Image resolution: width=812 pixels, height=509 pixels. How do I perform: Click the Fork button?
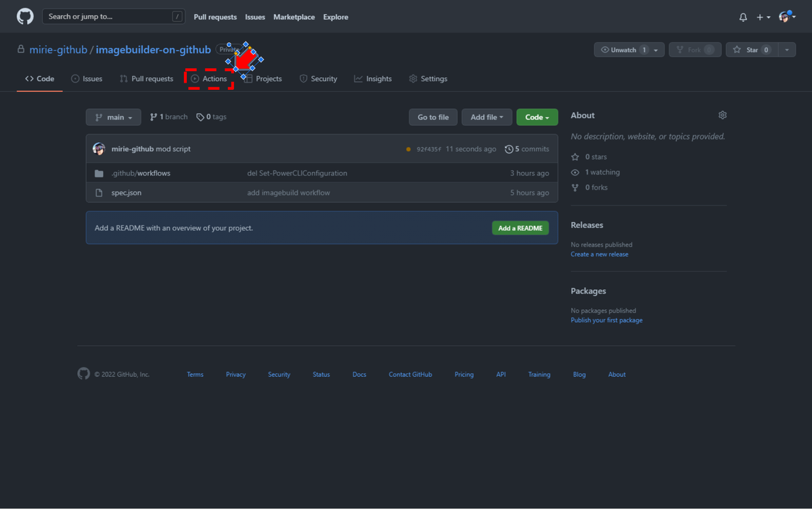pos(695,50)
